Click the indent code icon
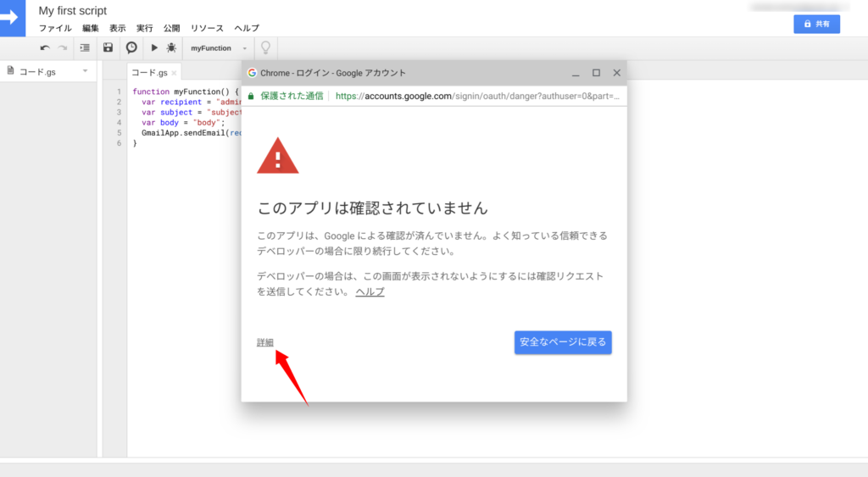 85,48
